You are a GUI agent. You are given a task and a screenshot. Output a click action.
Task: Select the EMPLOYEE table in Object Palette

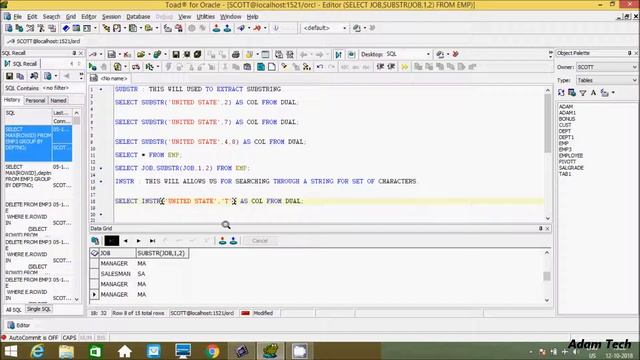click(571, 156)
